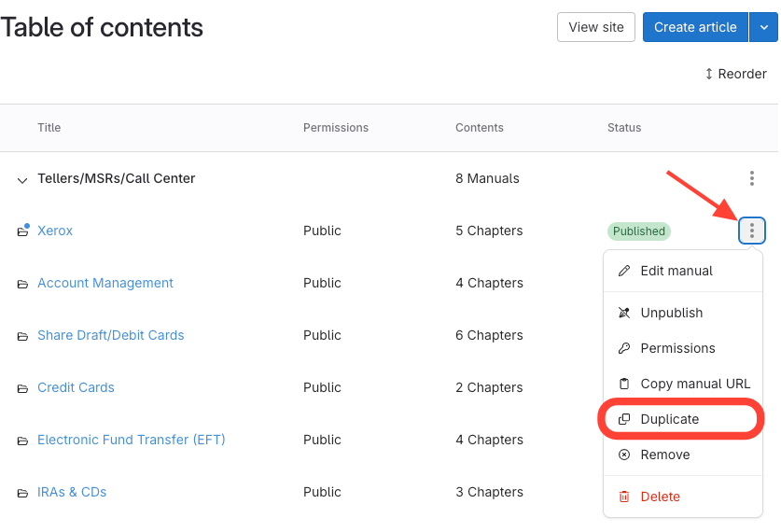Click the folder icon next to Xerox
Viewport: 781px width, 532px height.
pos(22,231)
